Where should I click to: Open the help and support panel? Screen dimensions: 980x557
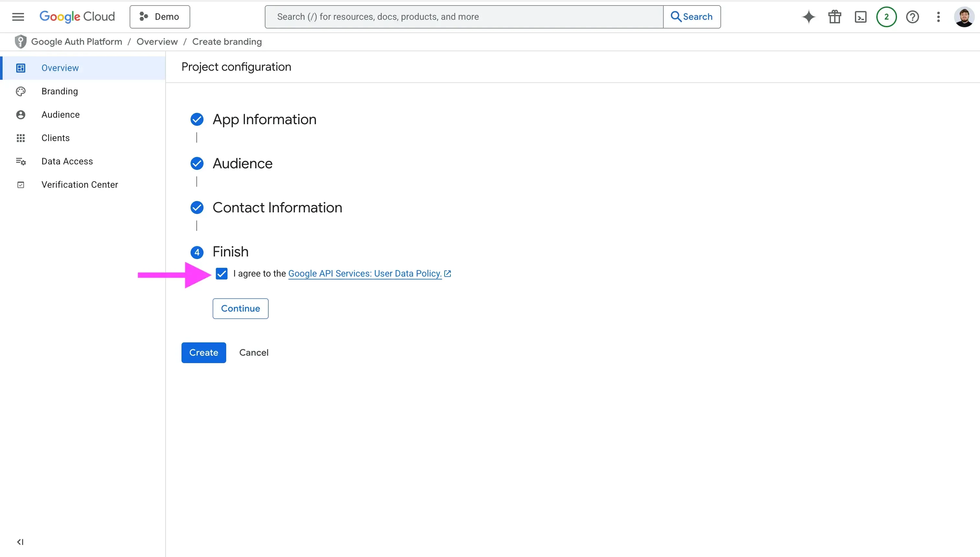(913, 17)
